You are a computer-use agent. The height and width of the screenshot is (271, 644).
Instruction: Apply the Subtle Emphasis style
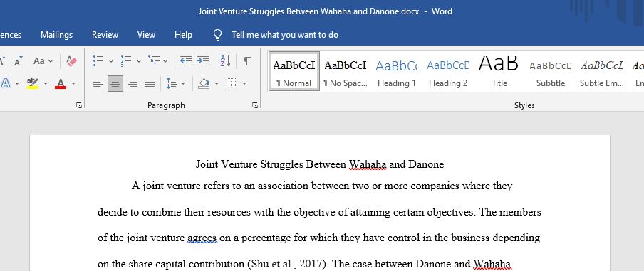tap(602, 70)
